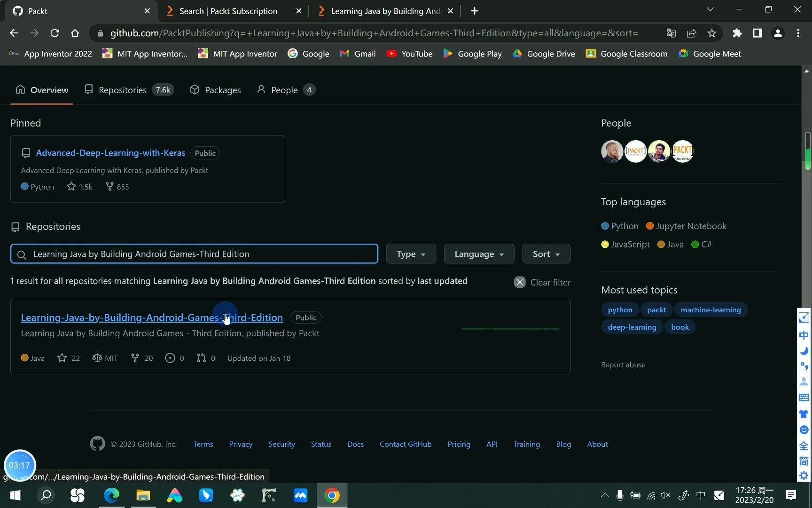Open Learning-Java-by-Building-Android-Games-Third-Edition repository

tap(152, 317)
